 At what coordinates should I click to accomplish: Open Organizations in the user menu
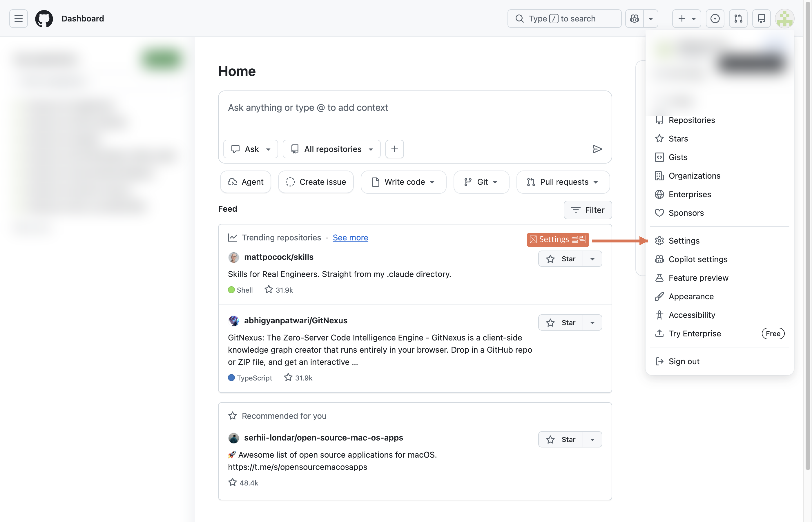720,176
